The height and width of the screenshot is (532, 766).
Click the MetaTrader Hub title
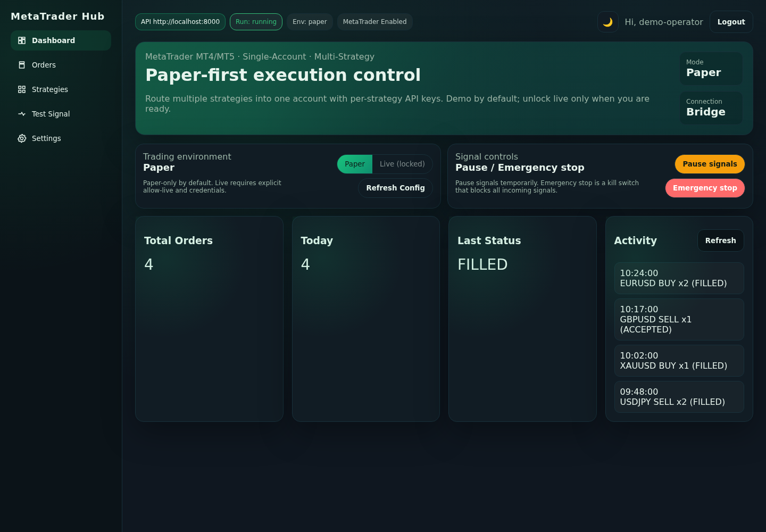point(57,16)
